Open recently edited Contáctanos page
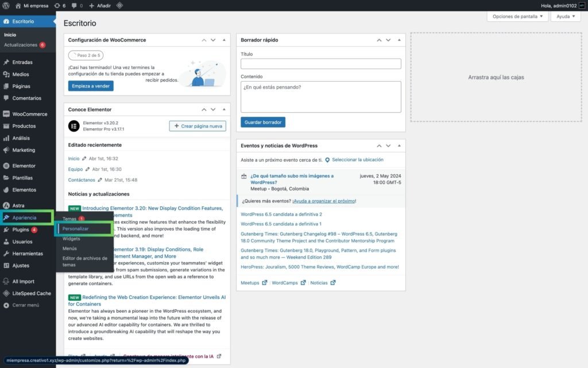 [82, 180]
